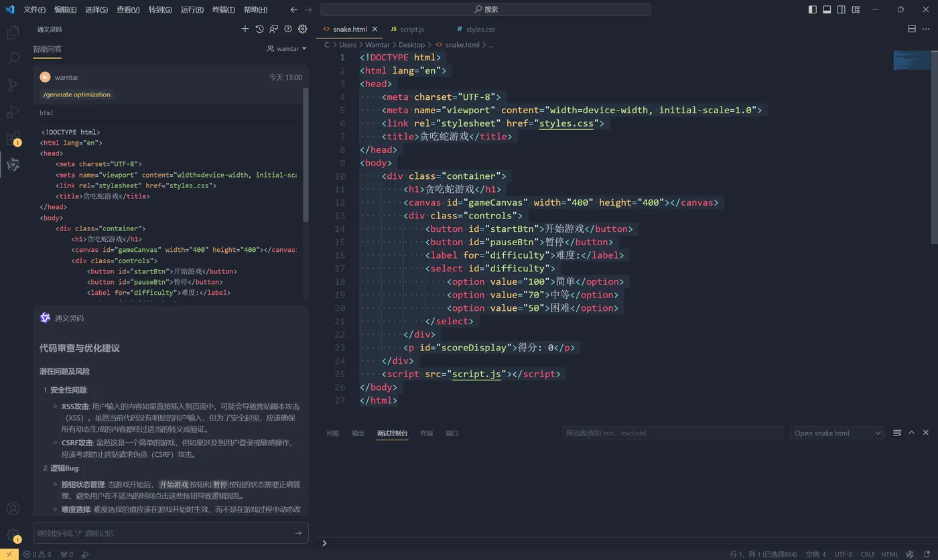Open the Accounts icon in activity bar

click(13, 509)
